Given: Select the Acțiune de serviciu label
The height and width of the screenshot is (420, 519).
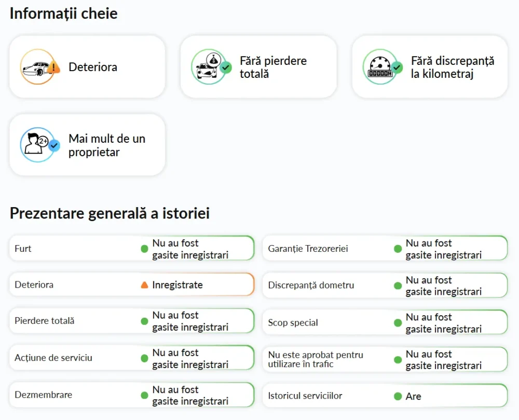Looking at the screenshot, I should point(53,358).
